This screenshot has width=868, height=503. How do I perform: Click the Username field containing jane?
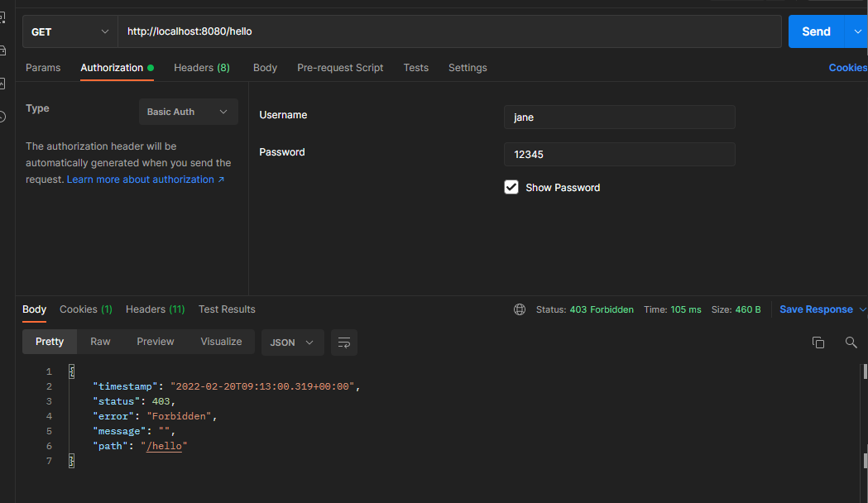coord(620,117)
